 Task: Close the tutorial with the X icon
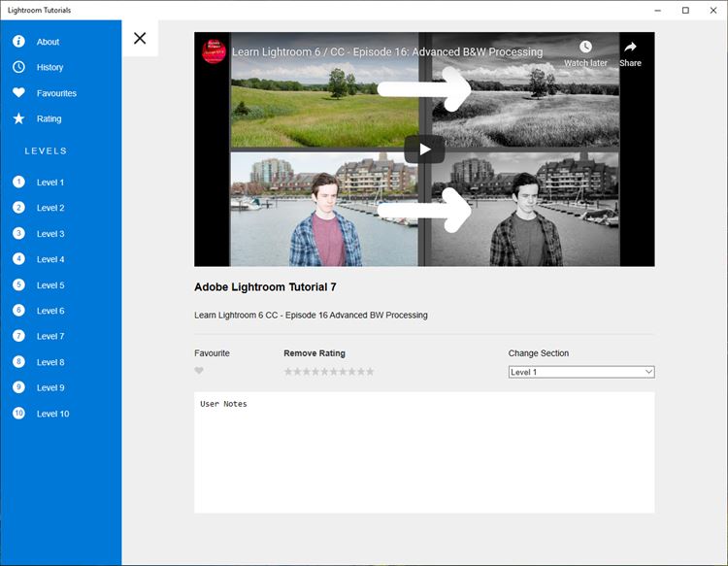pos(140,38)
